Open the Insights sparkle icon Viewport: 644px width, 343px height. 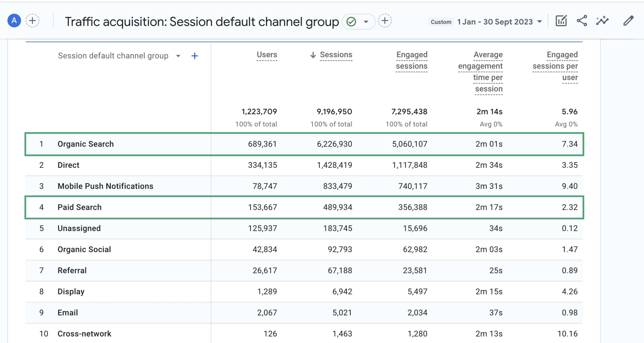602,21
